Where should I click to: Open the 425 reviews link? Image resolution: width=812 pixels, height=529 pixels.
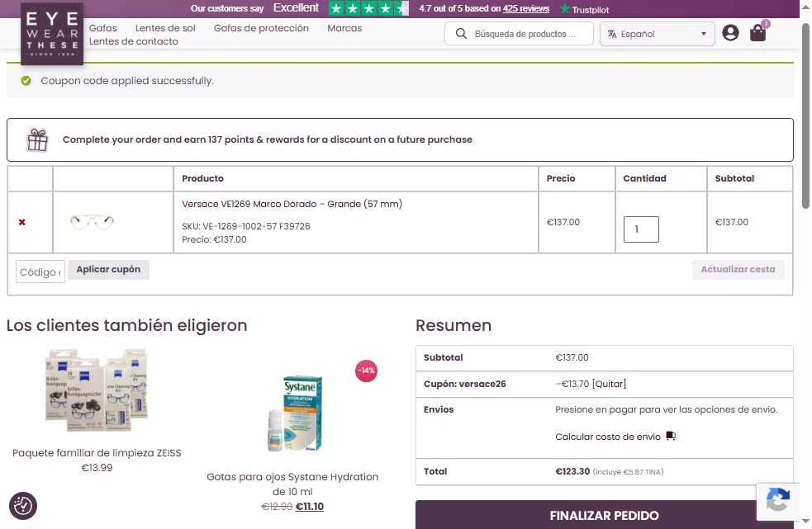(525, 8)
